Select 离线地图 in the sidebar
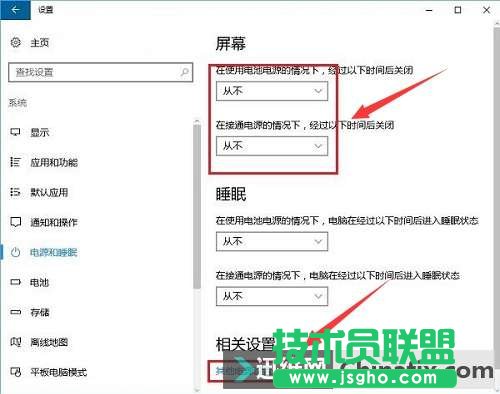 tap(49, 342)
